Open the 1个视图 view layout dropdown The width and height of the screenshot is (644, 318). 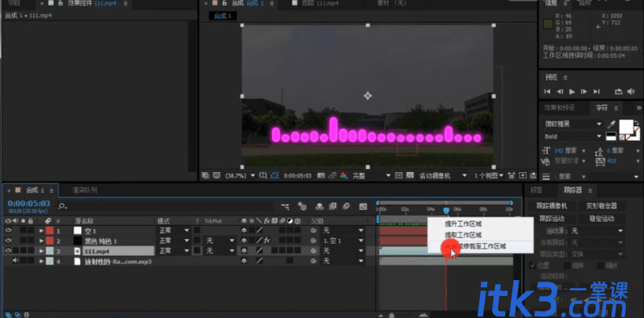(x=489, y=176)
